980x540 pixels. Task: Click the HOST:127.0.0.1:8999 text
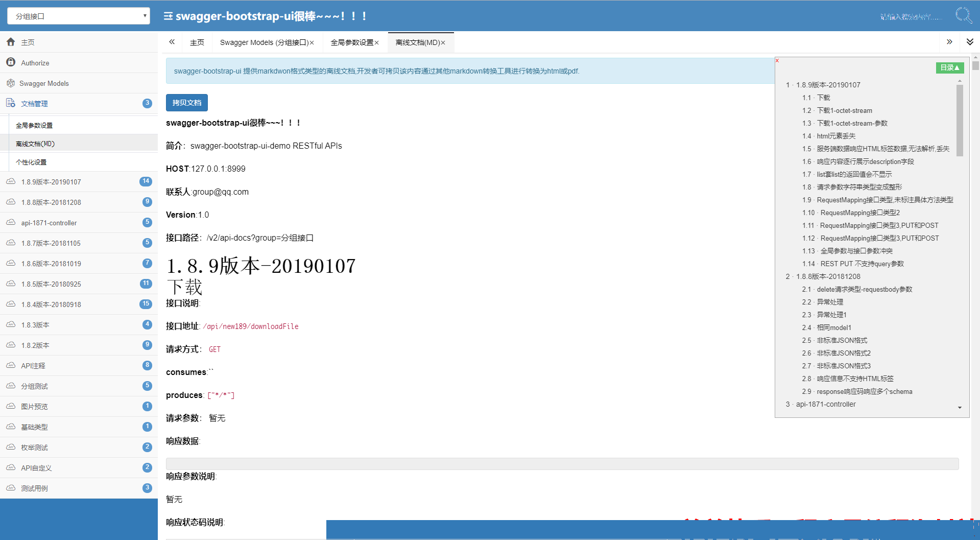coord(206,169)
